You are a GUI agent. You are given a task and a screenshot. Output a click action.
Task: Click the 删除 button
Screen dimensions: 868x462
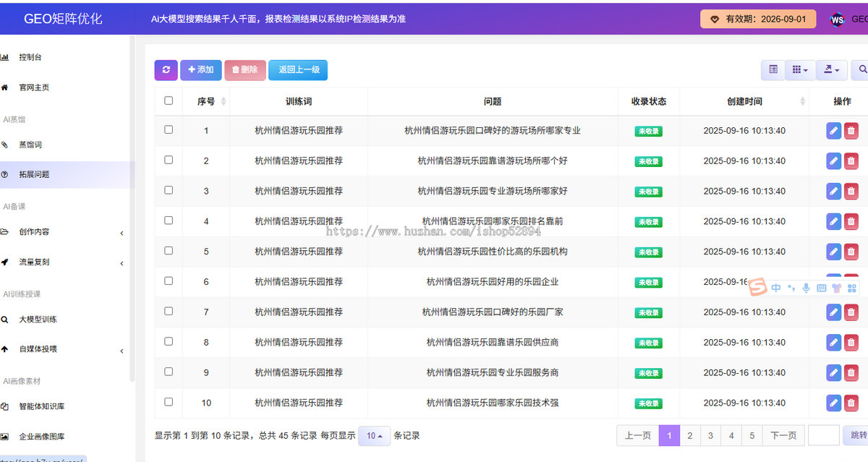(245, 69)
